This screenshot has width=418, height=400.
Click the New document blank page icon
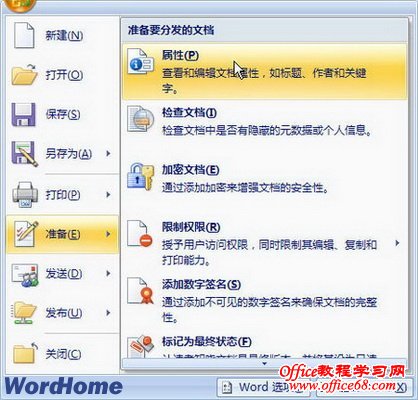[24, 35]
